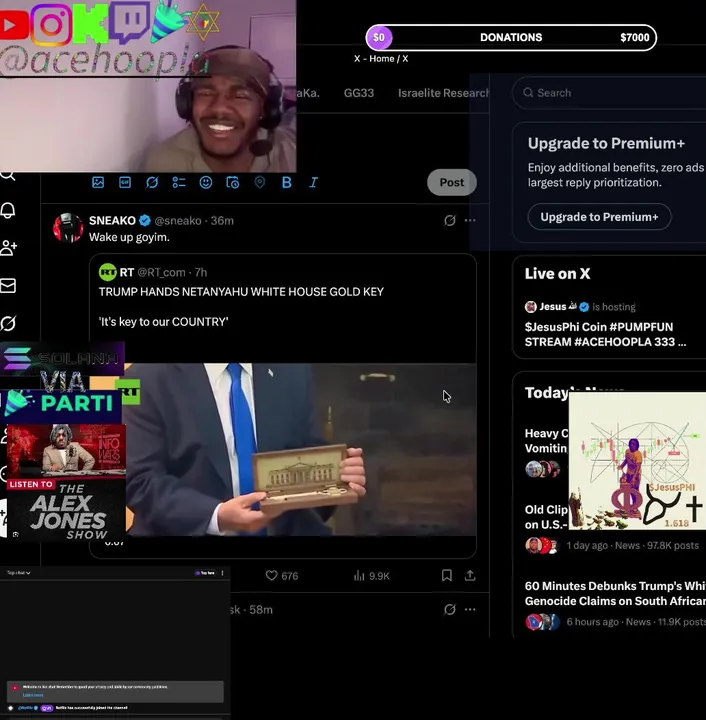Click the YouTube logo in the stream overlay
The width and height of the screenshot is (706, 720).
click(x=14, y=25)
